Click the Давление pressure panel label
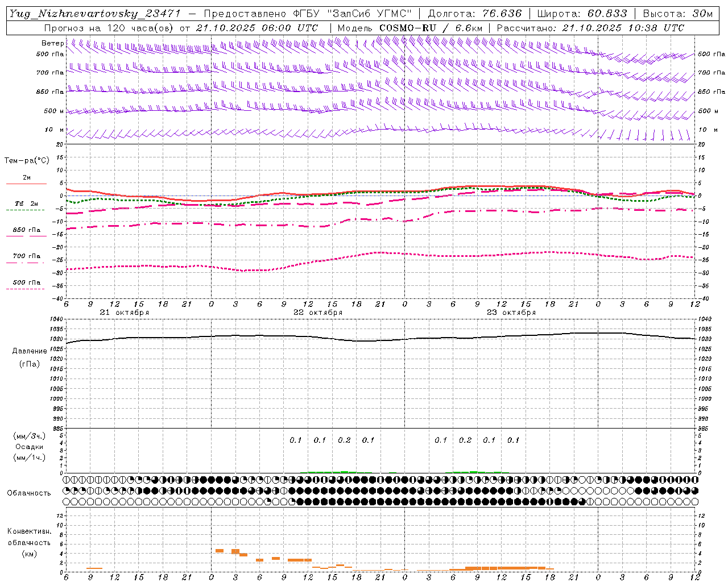Screen dimensions: 728x582 coord(30,351)
